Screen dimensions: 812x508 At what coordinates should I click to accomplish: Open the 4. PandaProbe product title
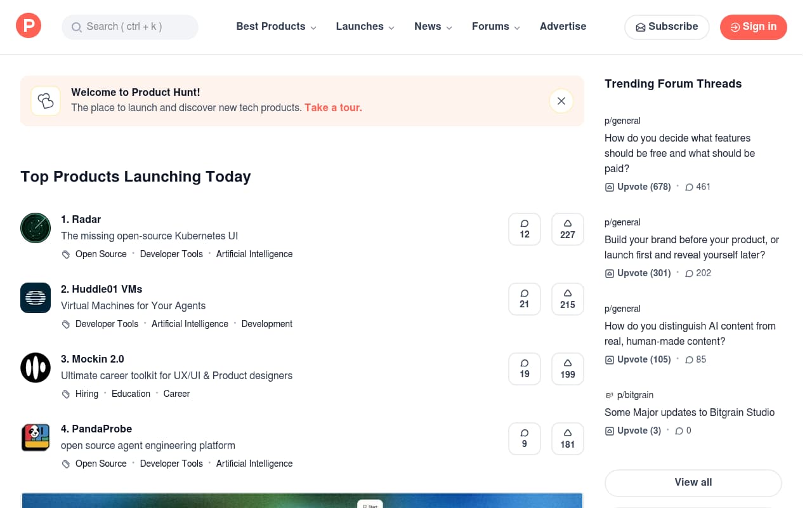tap(96, 429)
